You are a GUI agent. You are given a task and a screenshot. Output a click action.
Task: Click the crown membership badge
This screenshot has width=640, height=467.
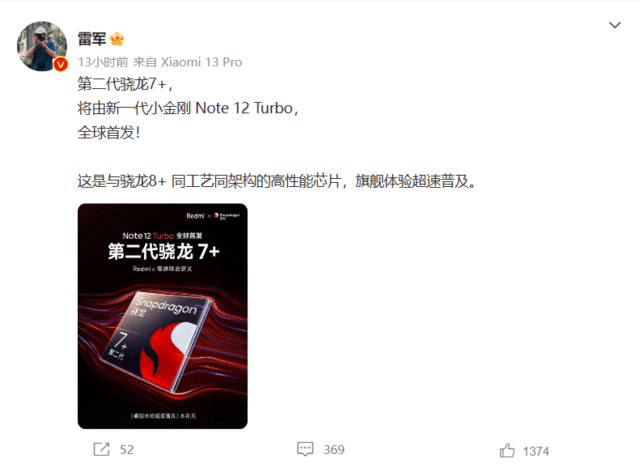pyautogui.click(x=117, y=39)
